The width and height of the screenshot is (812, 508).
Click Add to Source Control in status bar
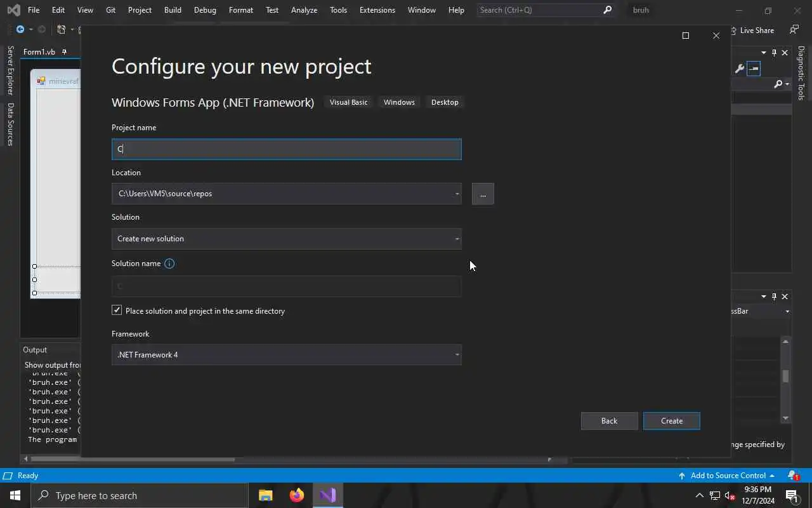(726, 476)
